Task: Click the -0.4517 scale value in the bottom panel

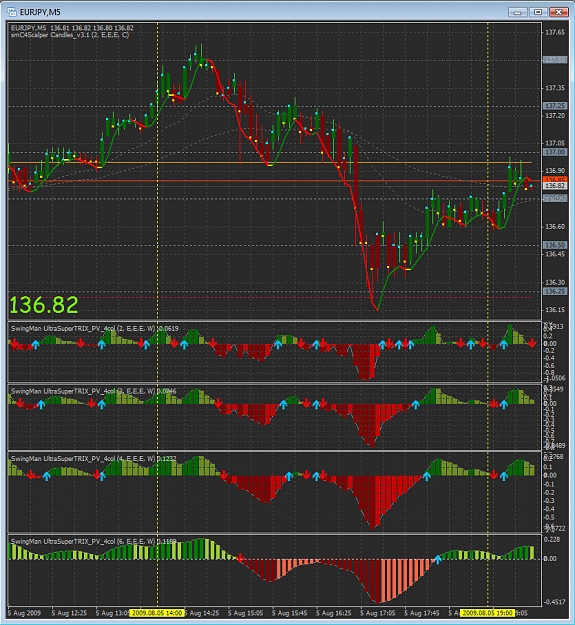Action: click(555, 602)
